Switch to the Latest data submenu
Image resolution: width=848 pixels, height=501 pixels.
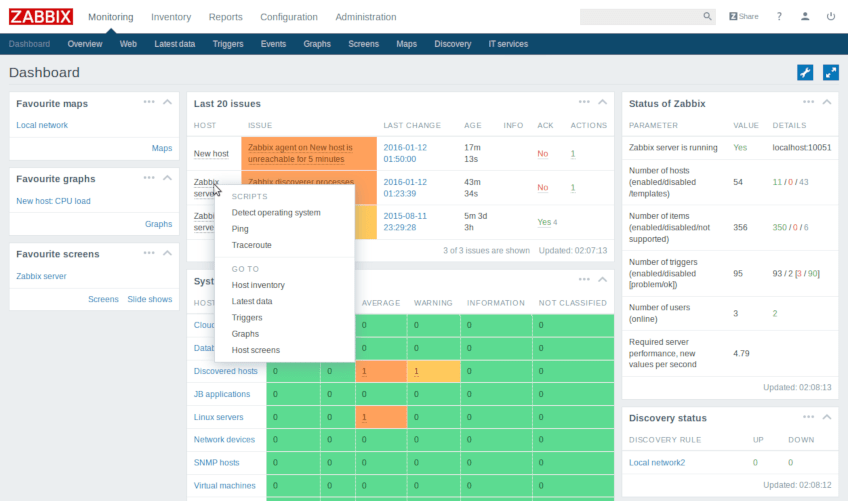(x=175, y=44)
